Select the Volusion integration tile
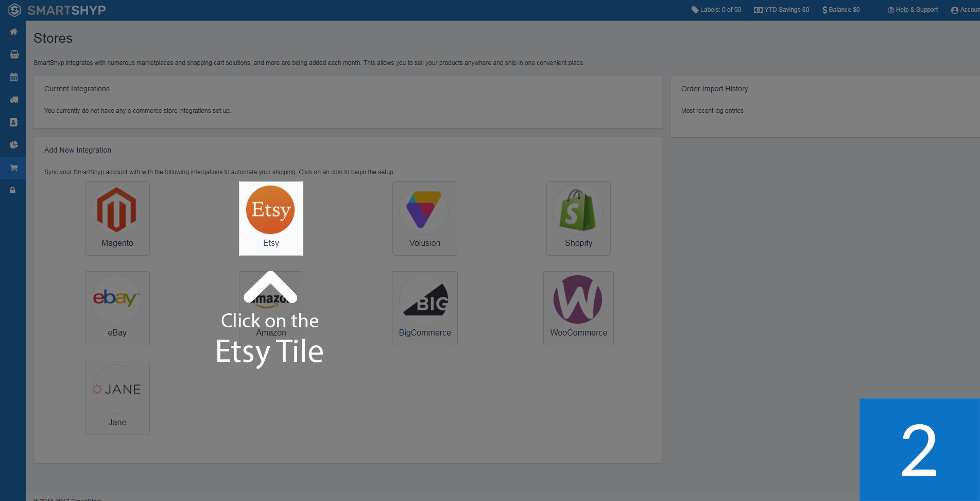The width and height of the screenshot is (980, 501). pyautogui.click(x=425, y=219)
